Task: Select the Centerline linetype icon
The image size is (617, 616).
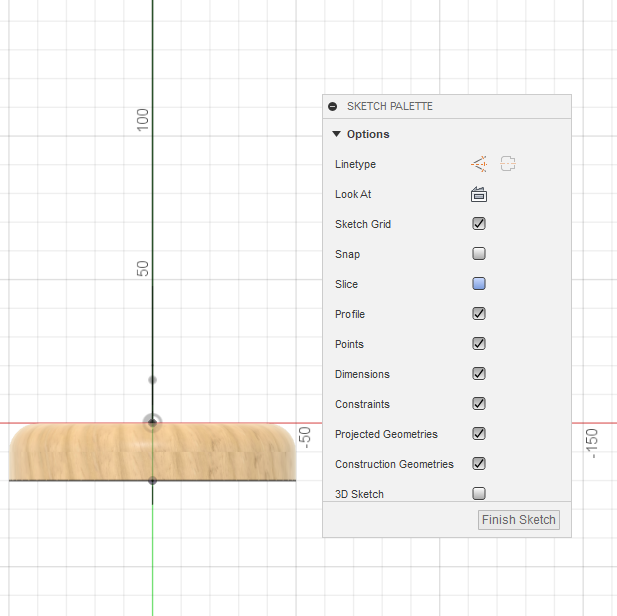Action: (x=508, y=164)
